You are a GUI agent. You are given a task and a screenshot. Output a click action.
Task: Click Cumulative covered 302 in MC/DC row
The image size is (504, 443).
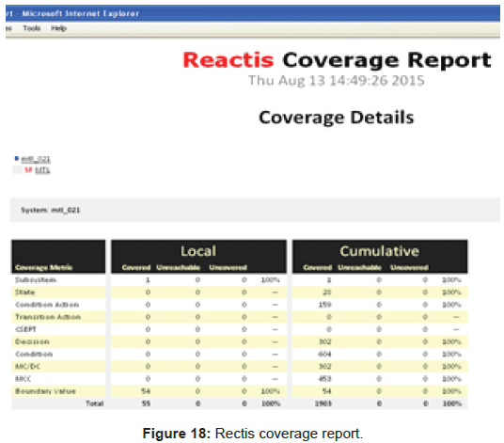click(x=325, y=367)
